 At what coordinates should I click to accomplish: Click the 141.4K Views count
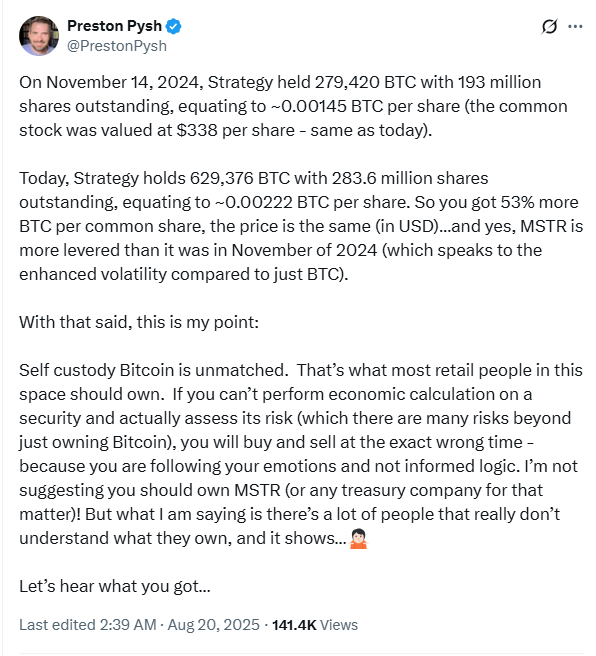[x=315, y=625]
